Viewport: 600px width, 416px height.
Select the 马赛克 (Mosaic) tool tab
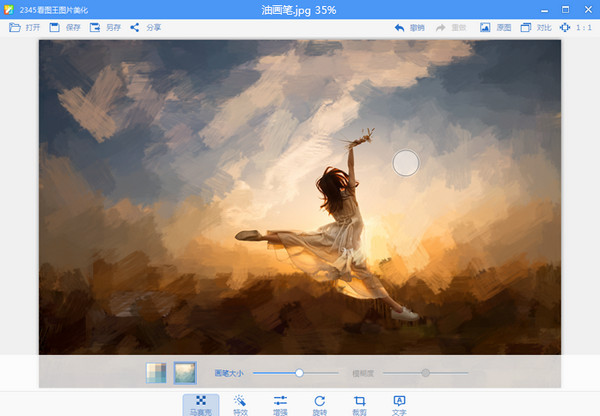tap(201, 404)
